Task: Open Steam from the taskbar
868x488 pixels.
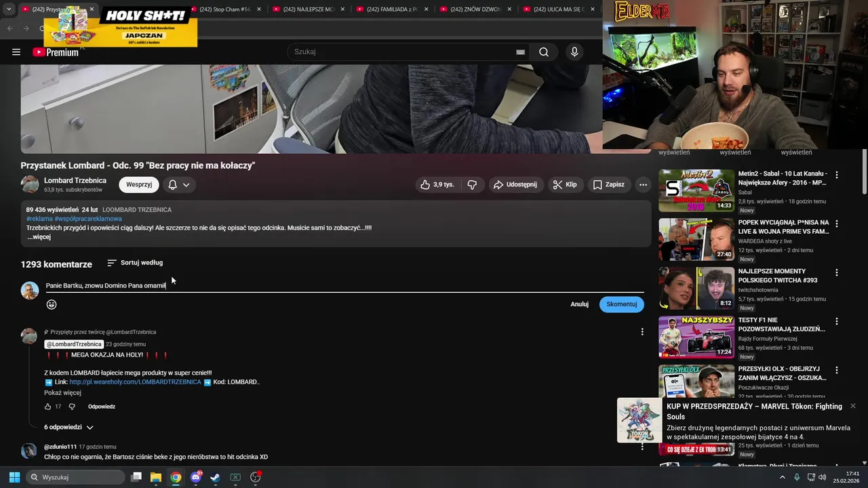Action: [215, 477]
